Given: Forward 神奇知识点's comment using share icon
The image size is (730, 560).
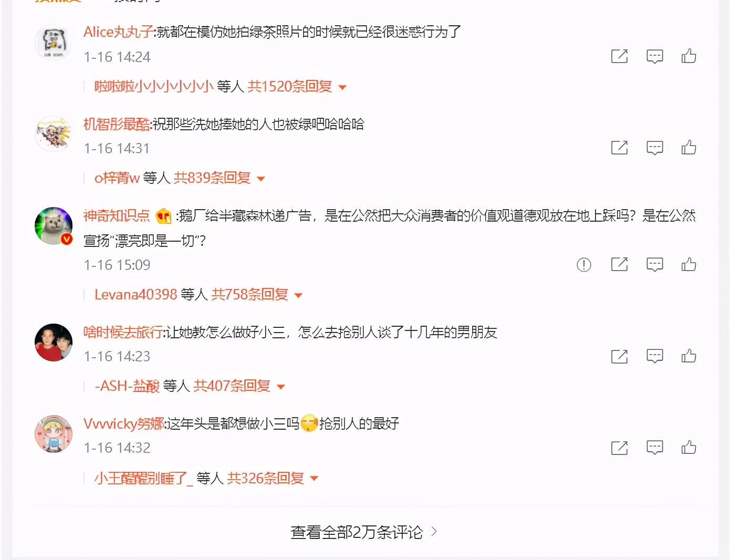Looking at the screenshot, I should (620, 264).
